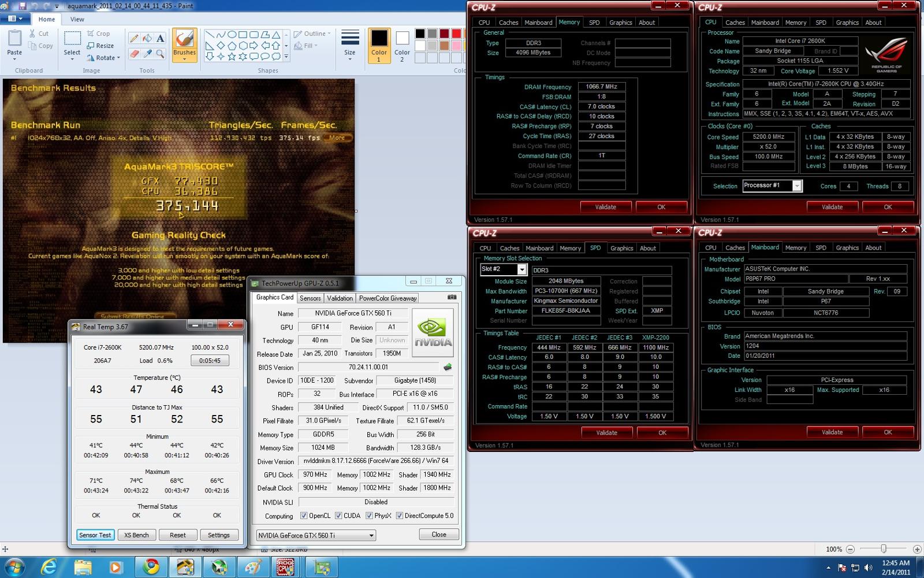Open the Slot #2 dropdown in CPU-Z SPD
Viewport: 924px width, 578px height.
point(521,269)
